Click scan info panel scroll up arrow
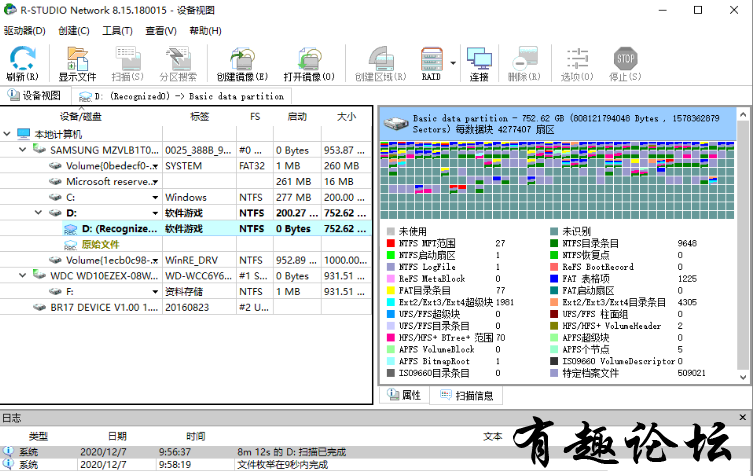Viewport: 755px width, 476px height. [x=743, y=115]
